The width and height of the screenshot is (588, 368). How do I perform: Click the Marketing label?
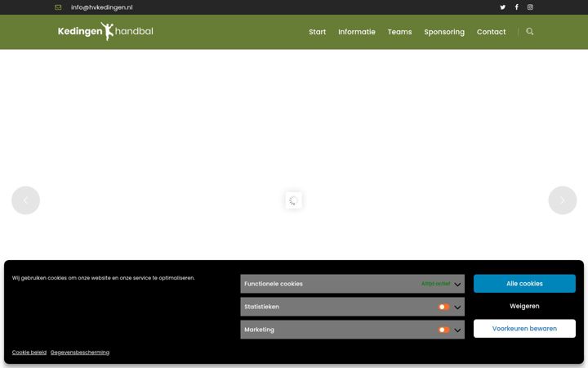[259, 330]
